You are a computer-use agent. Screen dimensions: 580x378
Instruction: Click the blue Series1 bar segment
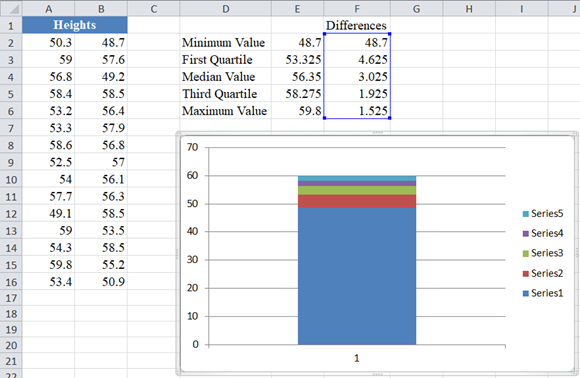coord(357,276)
